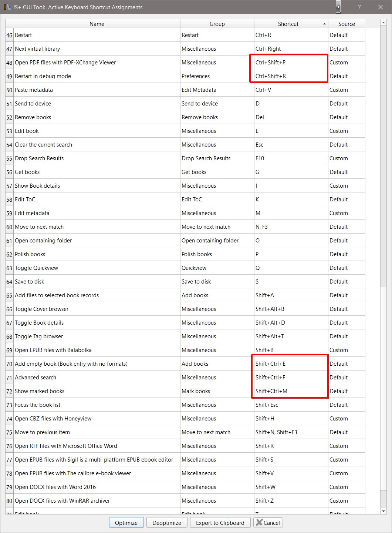The width and height of the screenshot is (392, 533).
Task: Click the Deoptimize button
Action: tap(167, 523)
